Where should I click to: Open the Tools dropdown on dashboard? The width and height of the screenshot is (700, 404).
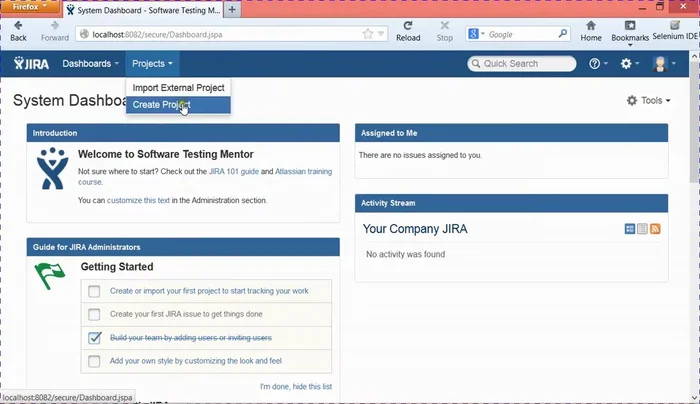pyautogui.click(x=648, y=101)
